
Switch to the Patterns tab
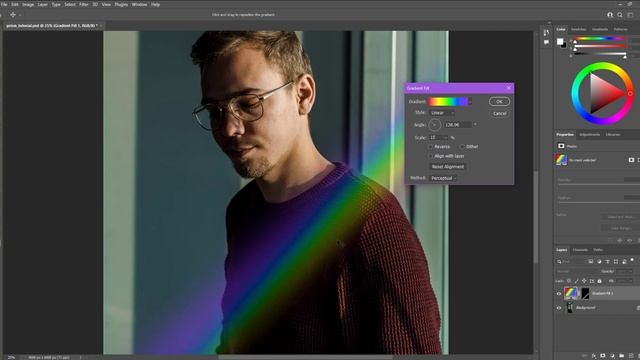(x=620, y=29)
